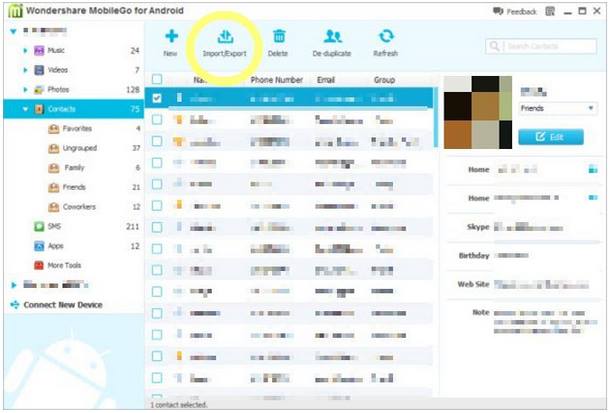Click the Web Site field label
This screenshot has width=610, height=413.
point(473,284)
